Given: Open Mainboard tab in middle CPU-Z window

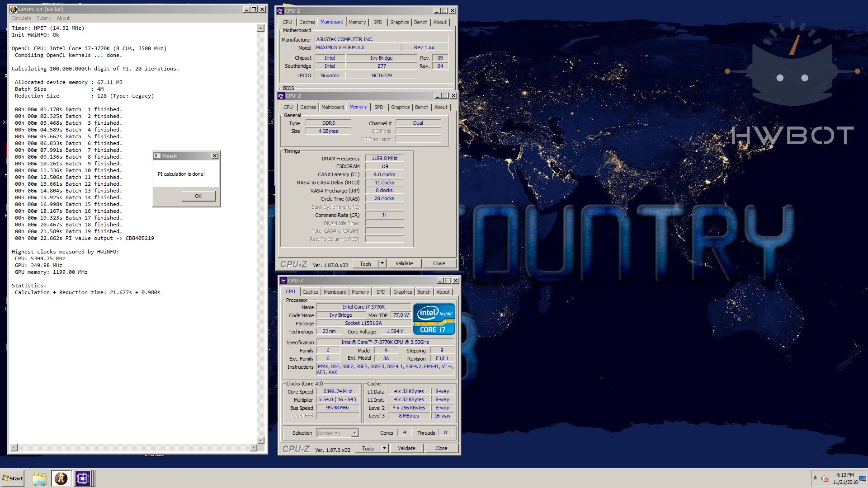Looking at the screenshot, I should pos(333,107).
